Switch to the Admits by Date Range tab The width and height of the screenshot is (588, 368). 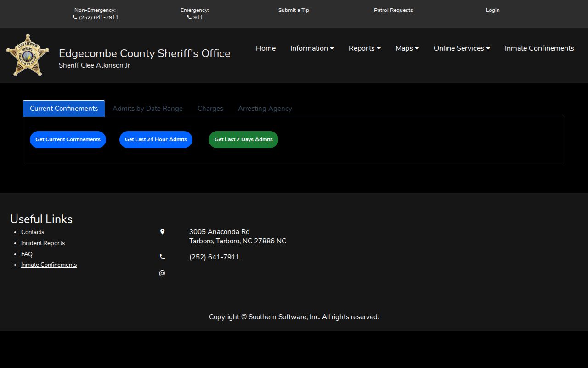147,109
